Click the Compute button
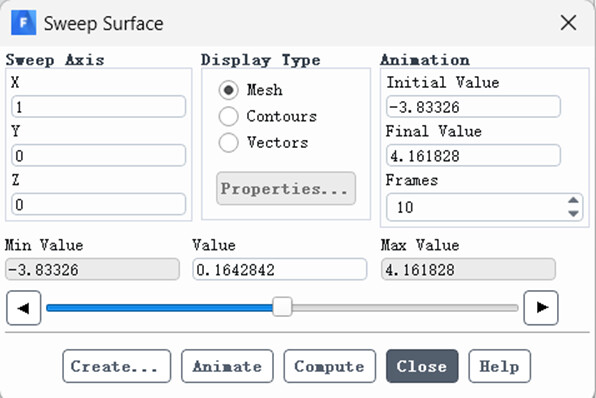This screenshot has height=398, width=596. click(330, 366)
